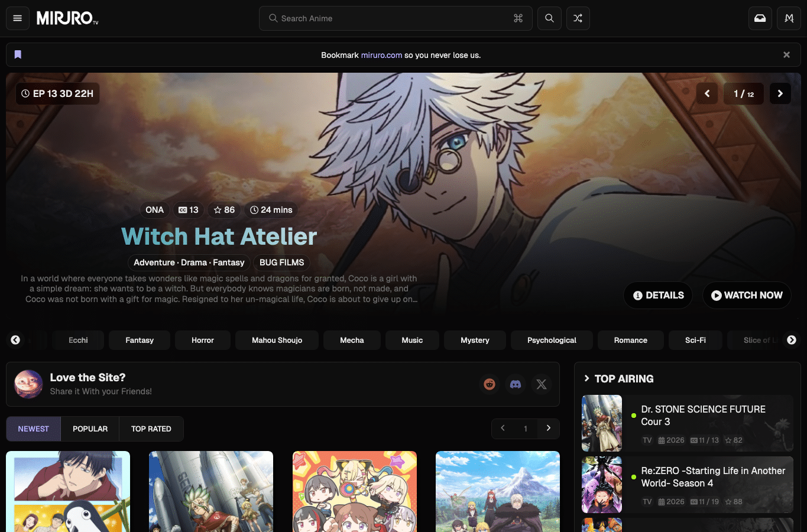Go to previous page of listings

tap(503, 429)
